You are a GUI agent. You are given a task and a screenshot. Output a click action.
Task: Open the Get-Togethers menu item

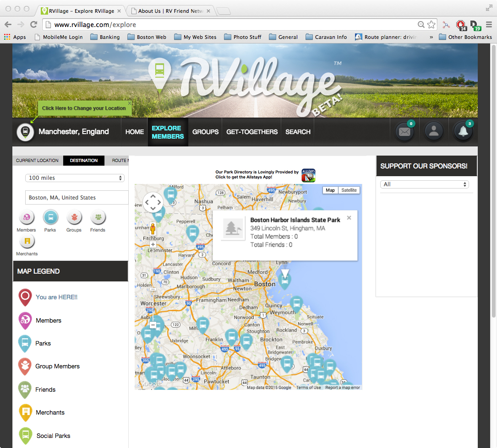252,132
